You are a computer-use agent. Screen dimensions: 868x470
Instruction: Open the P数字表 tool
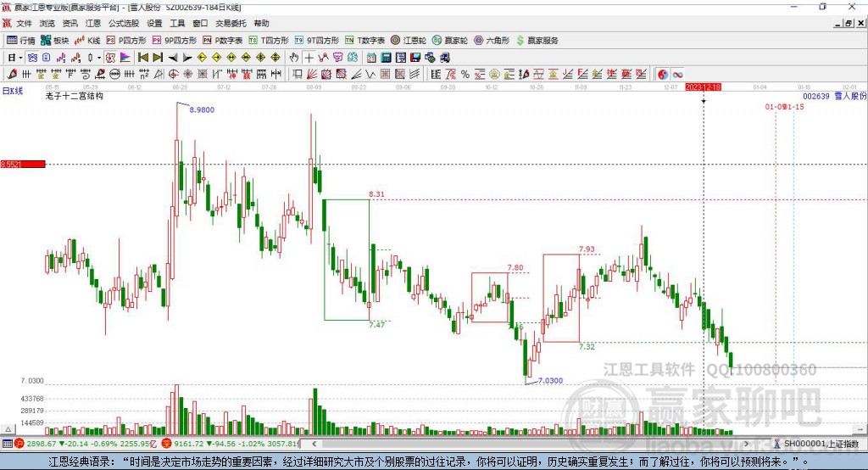tap(223, 41)
